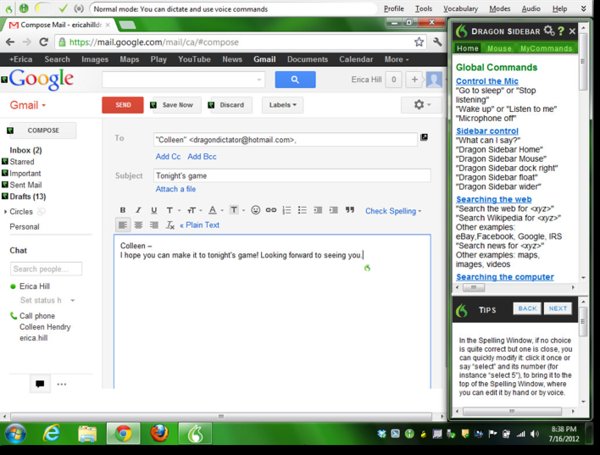Click the Search people chat field

coord(46,269)
